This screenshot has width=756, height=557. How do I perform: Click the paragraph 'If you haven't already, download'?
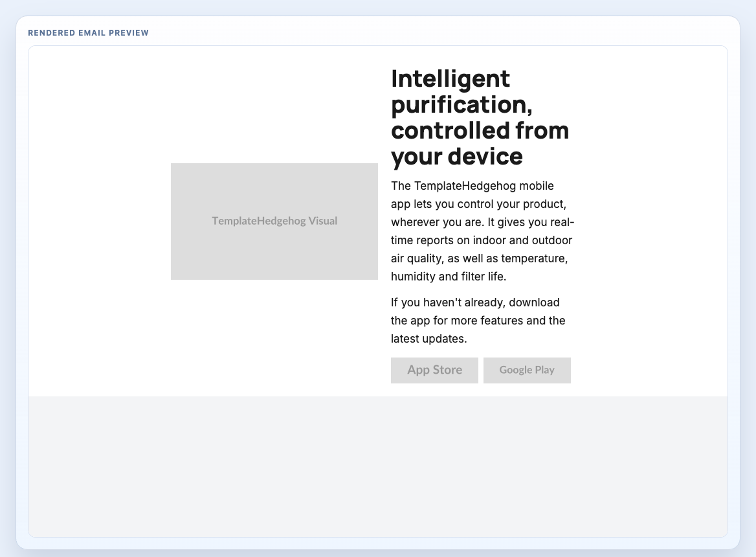[x=478, y=321]
